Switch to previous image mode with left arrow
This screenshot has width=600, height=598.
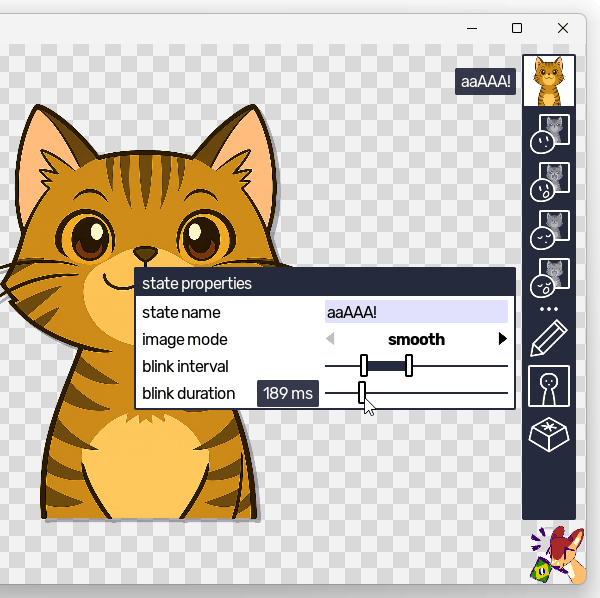331,340
